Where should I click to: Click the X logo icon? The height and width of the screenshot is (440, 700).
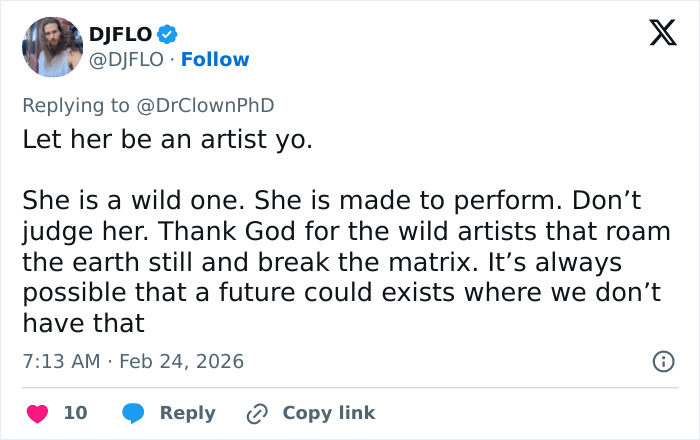(656, 35)
